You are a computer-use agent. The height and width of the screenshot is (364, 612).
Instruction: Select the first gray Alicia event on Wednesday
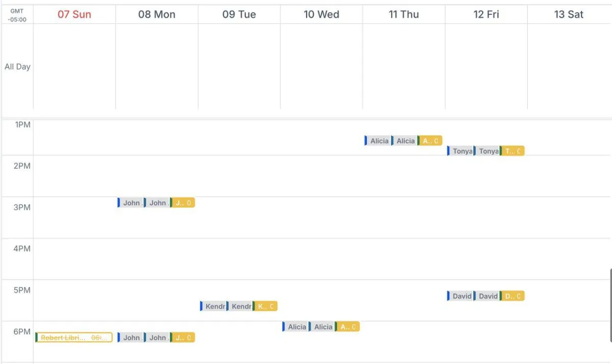pos(296,327)
